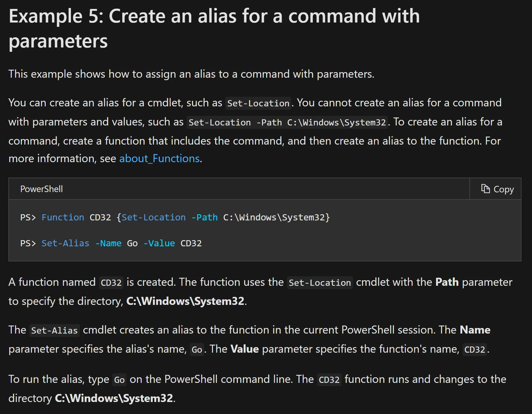Image resolution: width=532 pixels, height=414 pixels.
Task: Click the -Name parameter in code block
Action: (108, 243)
